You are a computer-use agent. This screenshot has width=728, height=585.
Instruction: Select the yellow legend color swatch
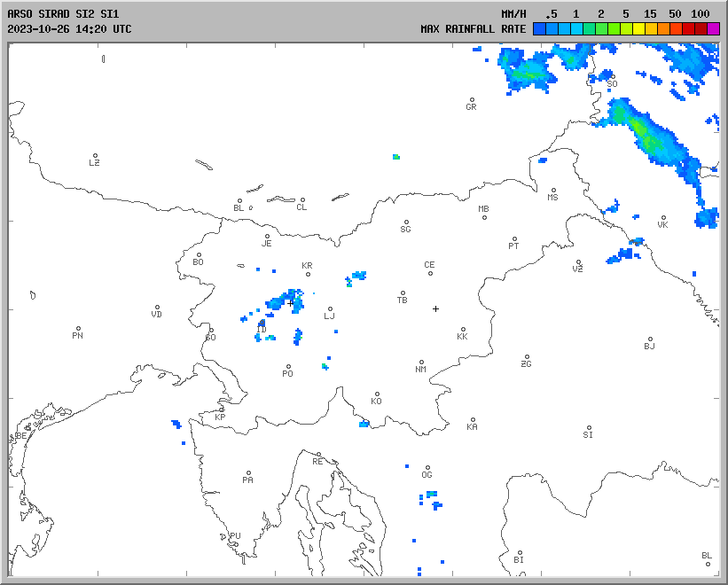[638, 28]
